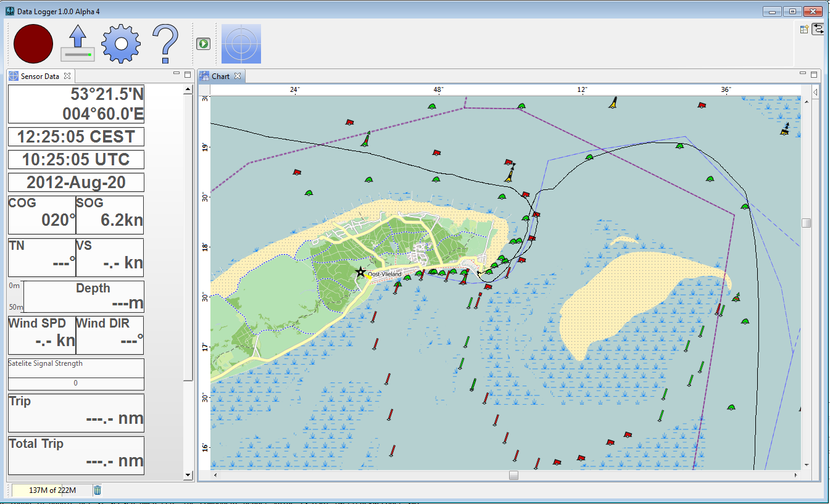
Task: Close the Sensor Data tab
Action: coord(67,76)
